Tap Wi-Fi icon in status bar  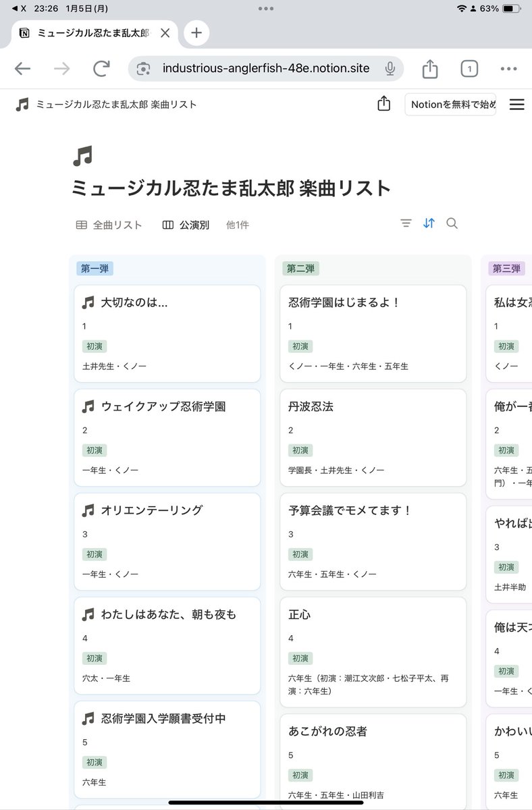(x=462, y=9)
